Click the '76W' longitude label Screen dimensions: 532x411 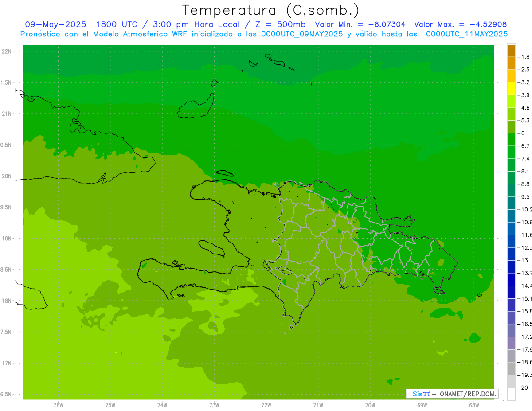click(58, 405)
